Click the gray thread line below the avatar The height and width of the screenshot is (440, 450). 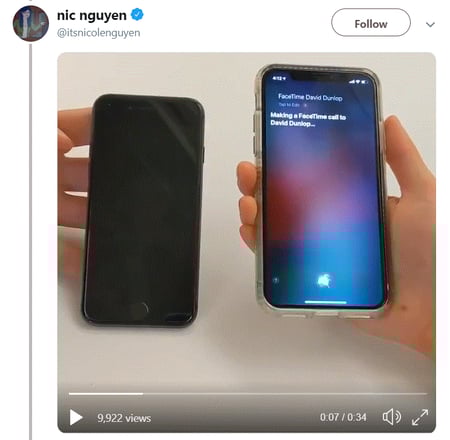tap(31, 241)
